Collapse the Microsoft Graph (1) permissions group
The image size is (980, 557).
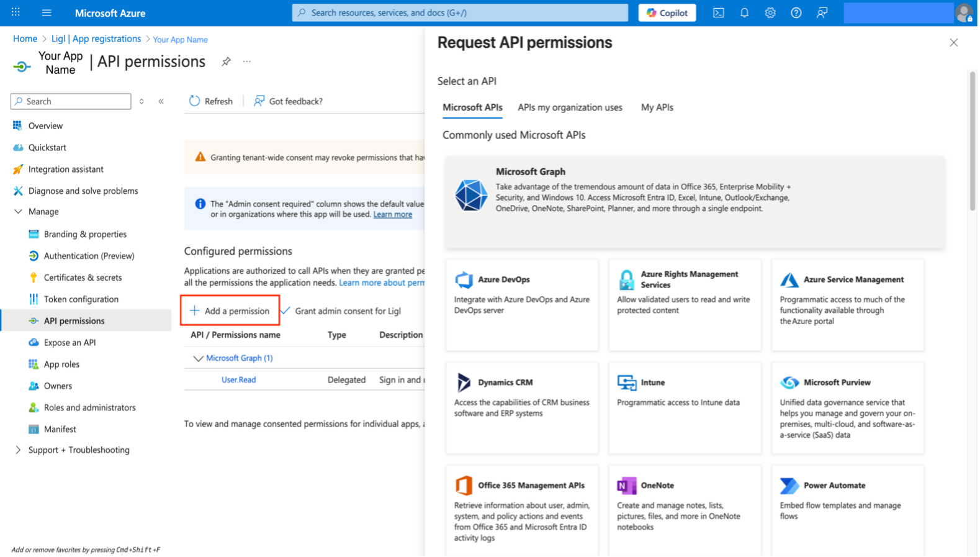198,358
